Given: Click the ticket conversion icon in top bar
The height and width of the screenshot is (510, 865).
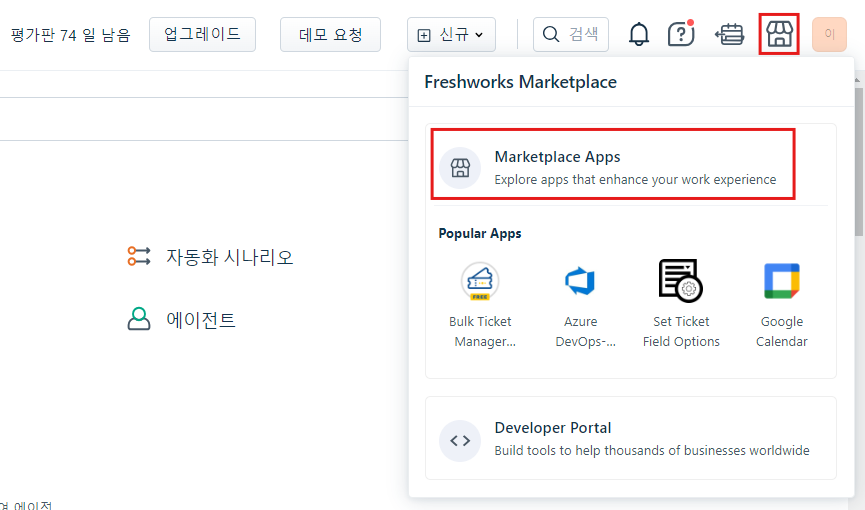Looking at the screenshot, I should pos(729,34).
